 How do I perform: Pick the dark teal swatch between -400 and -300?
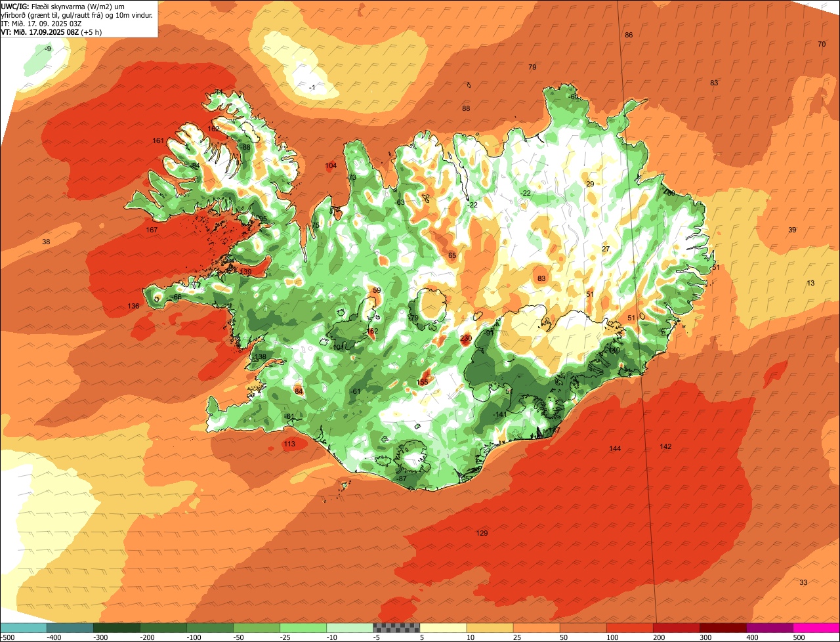tap(70, 628)
